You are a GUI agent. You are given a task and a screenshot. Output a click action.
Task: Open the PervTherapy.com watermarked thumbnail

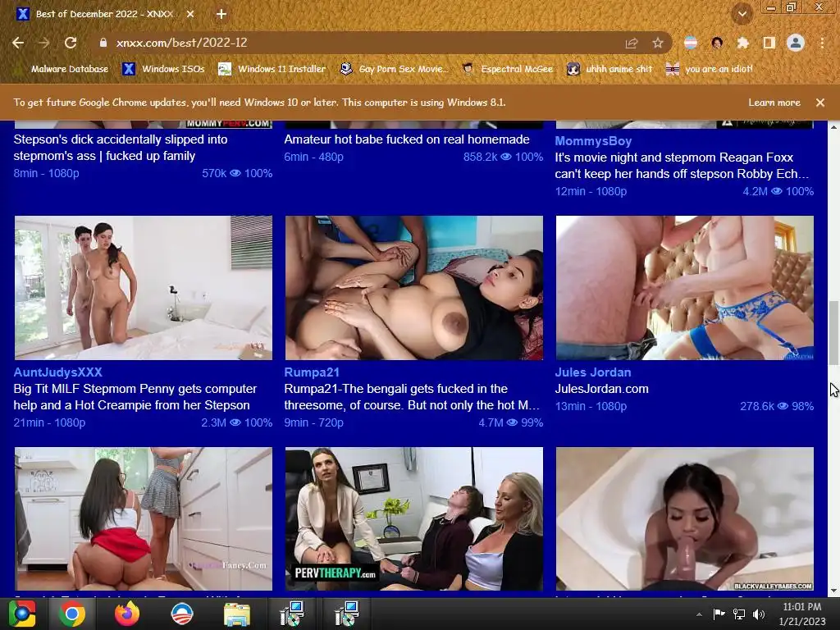414,518
